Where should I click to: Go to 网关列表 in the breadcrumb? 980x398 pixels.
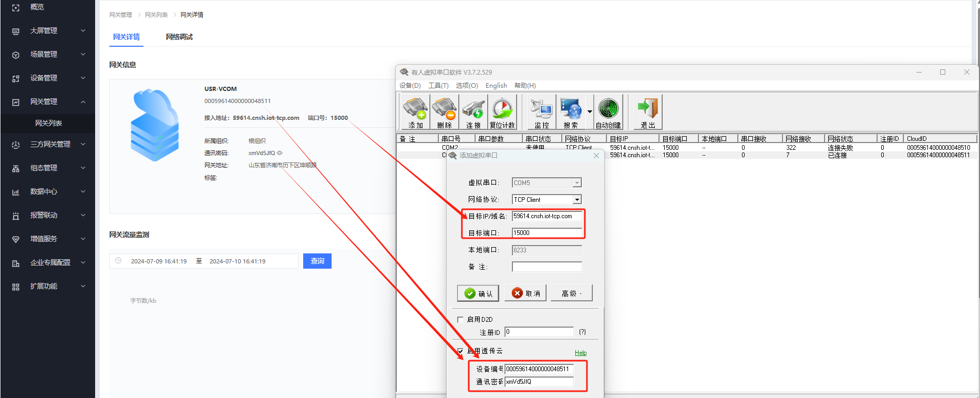click(156, 15)
